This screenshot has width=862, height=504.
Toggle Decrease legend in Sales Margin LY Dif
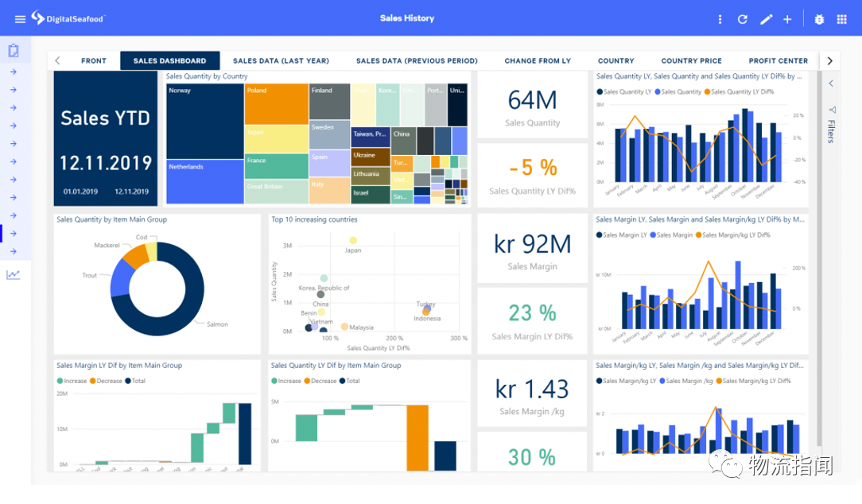coord(106,380)
